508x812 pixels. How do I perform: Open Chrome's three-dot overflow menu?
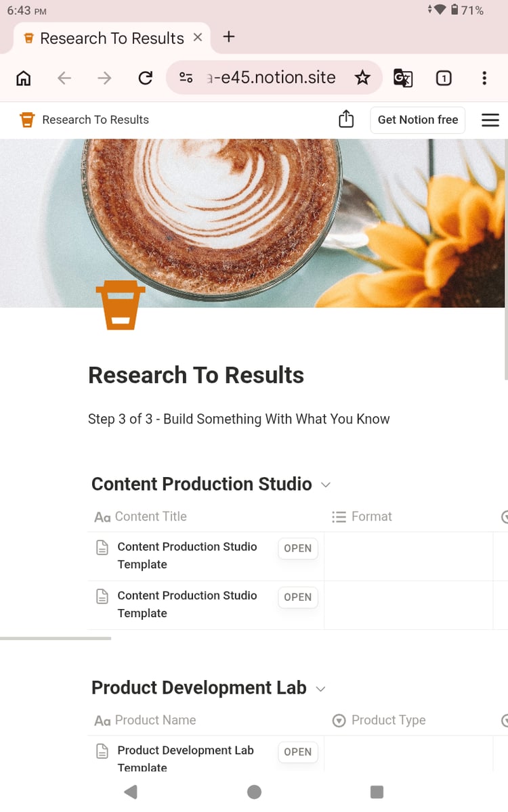[484, 78]
